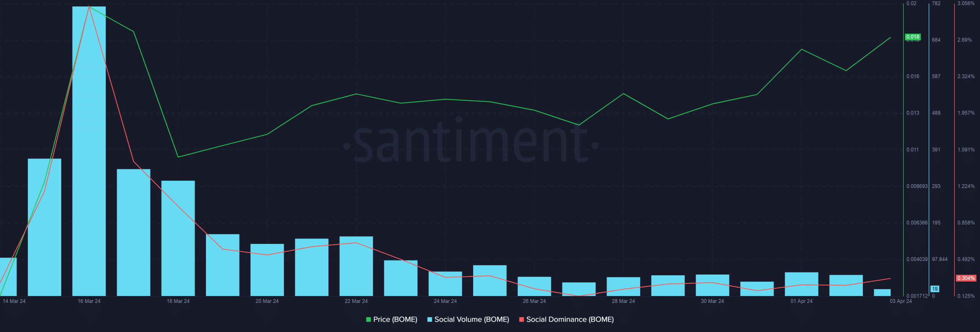Screen dimensions: 980x332
Task: Select the tallest bar above 16 Mar 24
Action: 89,151
